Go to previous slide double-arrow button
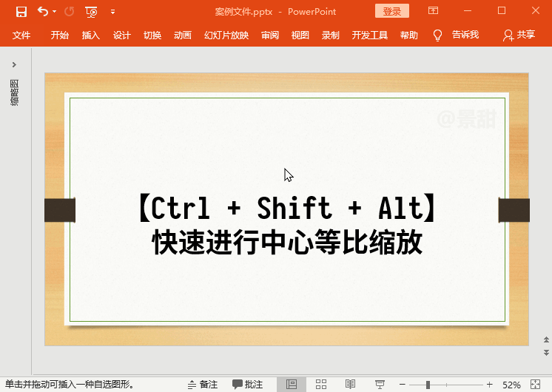 coord(546,340)
